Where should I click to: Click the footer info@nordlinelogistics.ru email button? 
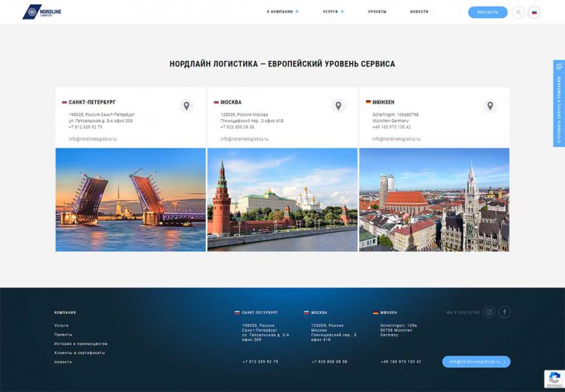(x=476, y=362)
